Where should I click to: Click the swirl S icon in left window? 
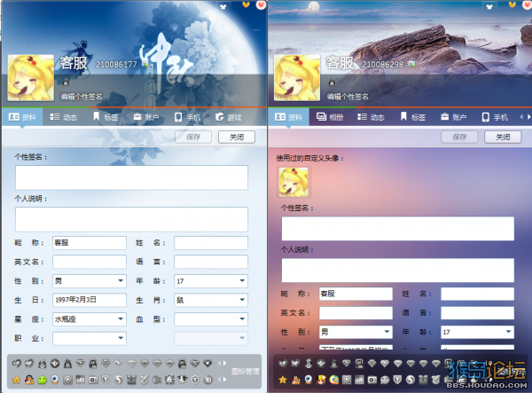(x=119, y=380)
